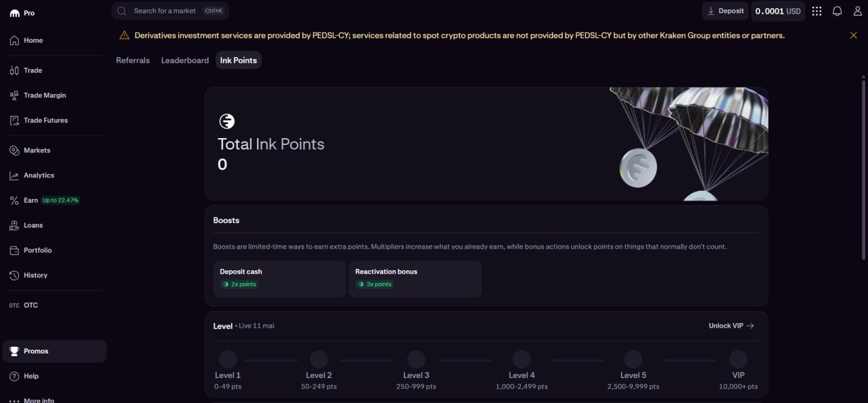The width and height of the screenshot is (868, 403).
Task: Open the Markets sidebar icon
Action: [14, 150]
